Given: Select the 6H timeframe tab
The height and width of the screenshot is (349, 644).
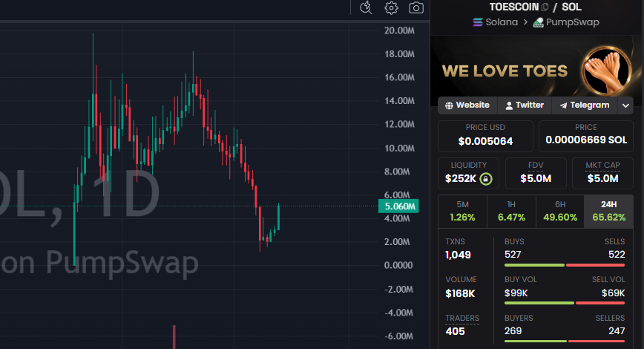Looking at the screenshot, I should 560,212.
